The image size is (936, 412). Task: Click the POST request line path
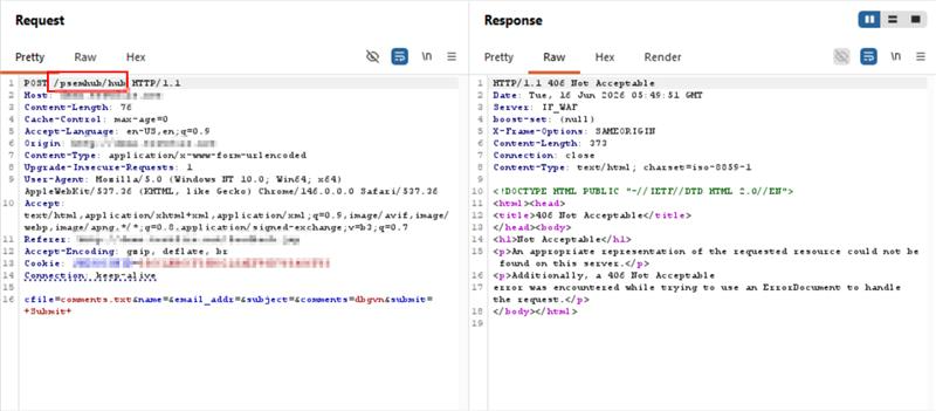pyautogui.click(x=90, y=83)
